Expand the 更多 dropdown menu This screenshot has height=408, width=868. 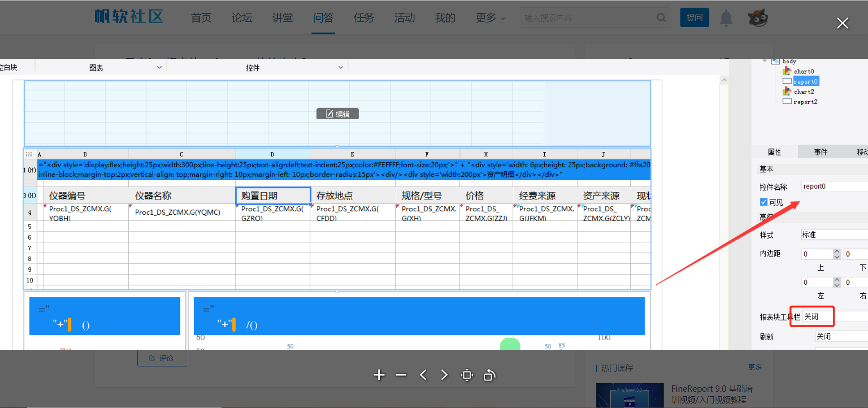[x=491, y=18]
